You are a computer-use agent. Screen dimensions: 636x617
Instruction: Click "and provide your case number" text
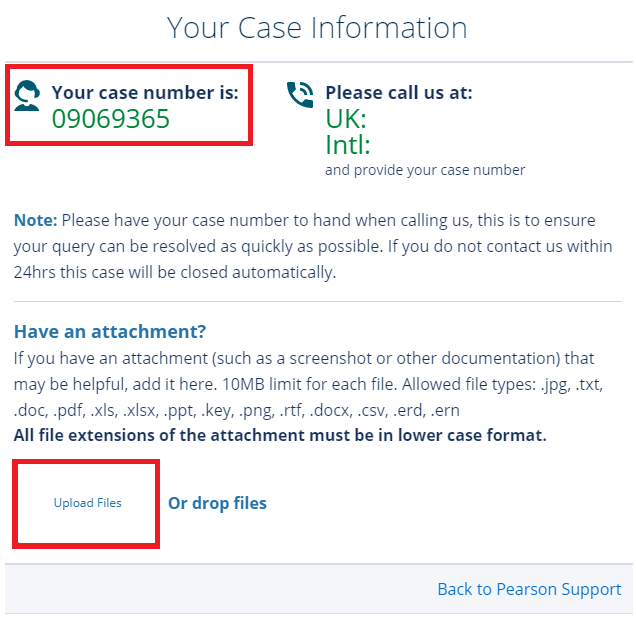point(425,170)
